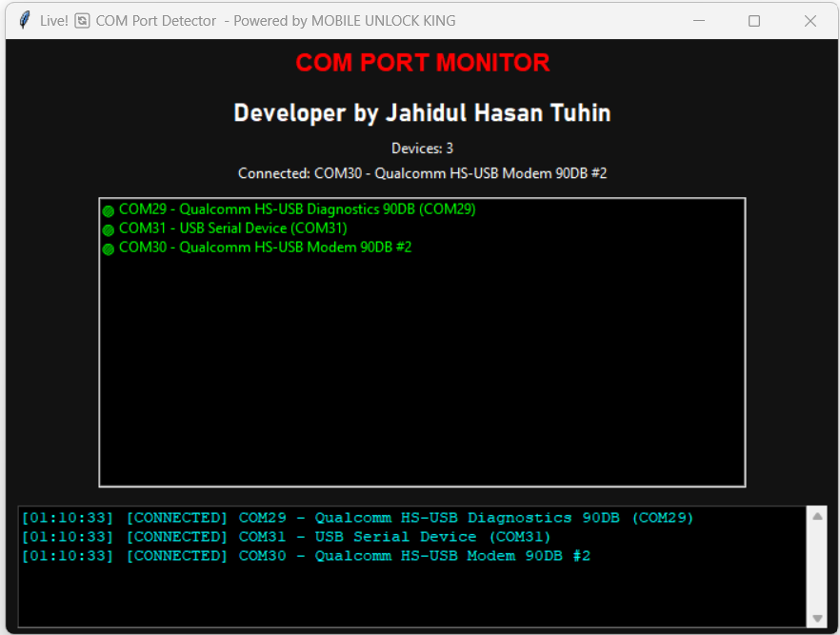Minimize the COM Port Detector window
840x635 pixels.
[x=698, y=21]
